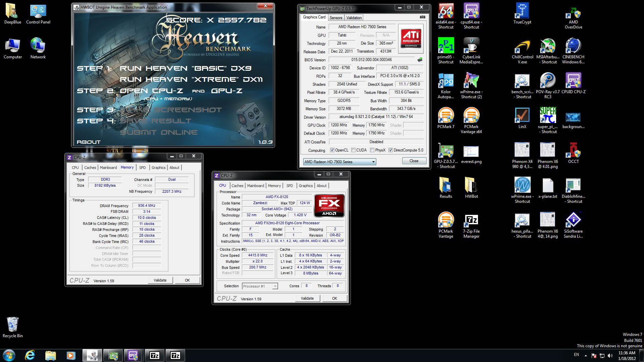Click the GPU-Z Name field
This screenshot has width=644, height=362.
362,27
